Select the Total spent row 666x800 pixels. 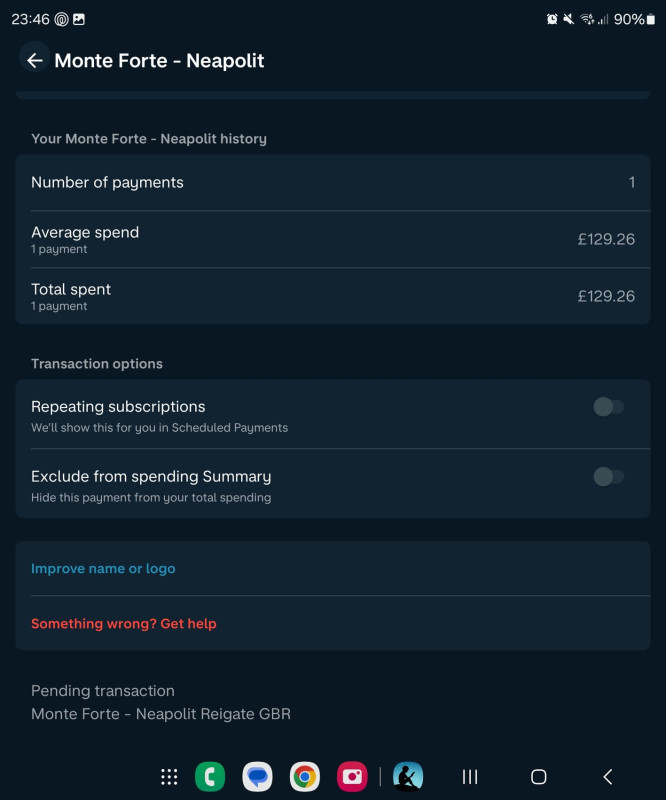click(333, 296)
